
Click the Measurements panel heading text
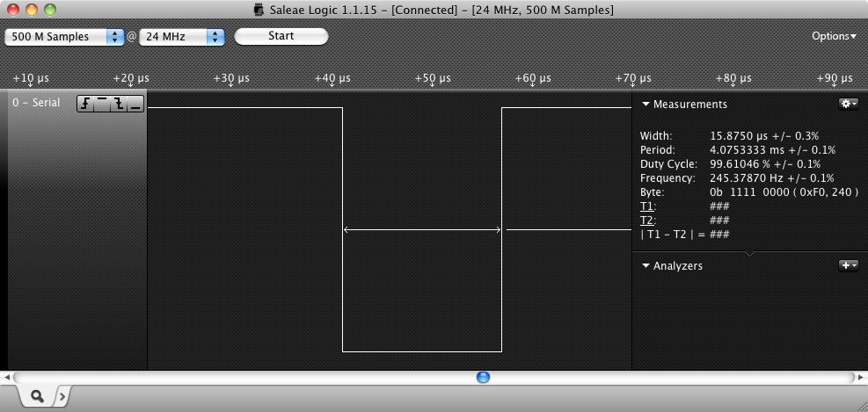(690, 104)
